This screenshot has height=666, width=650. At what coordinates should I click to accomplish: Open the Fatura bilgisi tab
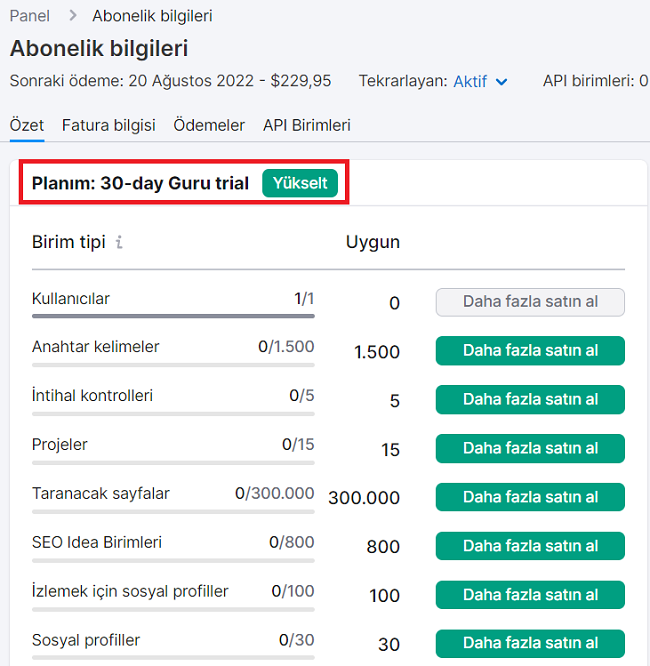[108, 125]
